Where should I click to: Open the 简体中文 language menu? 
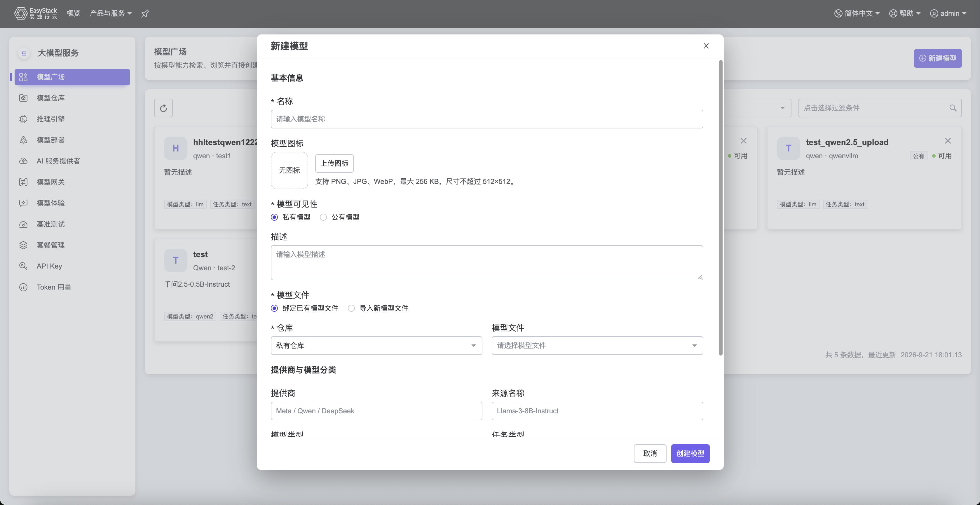pos(857,14)
